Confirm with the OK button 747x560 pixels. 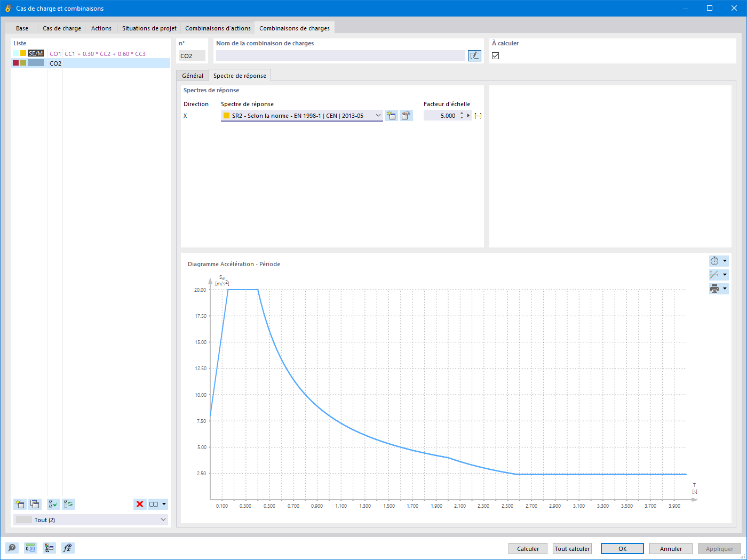tap(622, 549)
